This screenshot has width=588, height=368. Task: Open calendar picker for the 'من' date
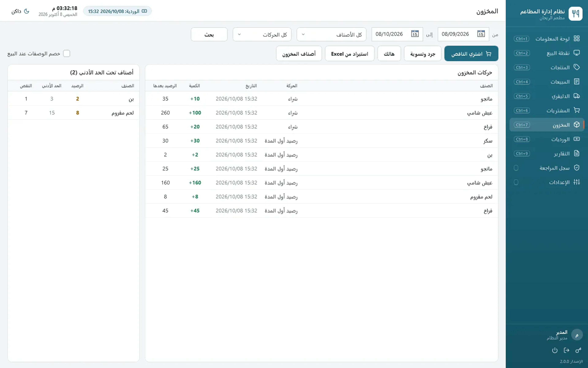pos(481,34)
